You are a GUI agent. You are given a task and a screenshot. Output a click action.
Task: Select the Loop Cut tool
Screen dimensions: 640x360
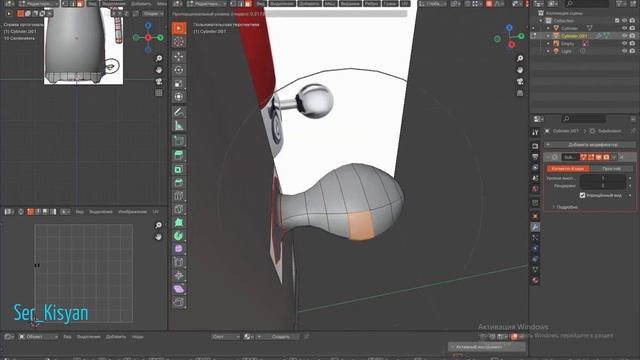[179, 196]
